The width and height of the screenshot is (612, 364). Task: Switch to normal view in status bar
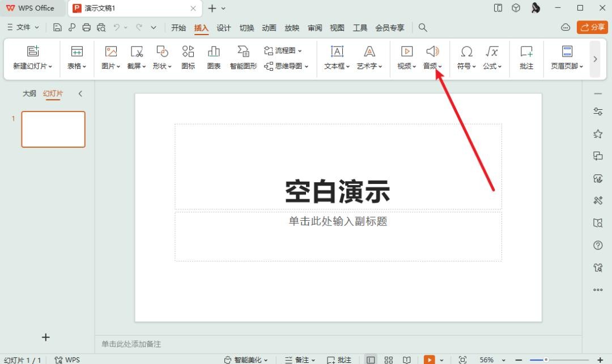371,359
